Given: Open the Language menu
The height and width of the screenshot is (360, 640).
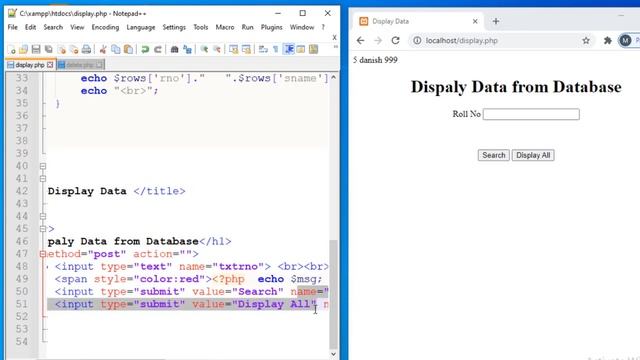Looking at the screenshot, I should [x=141, y=27].
